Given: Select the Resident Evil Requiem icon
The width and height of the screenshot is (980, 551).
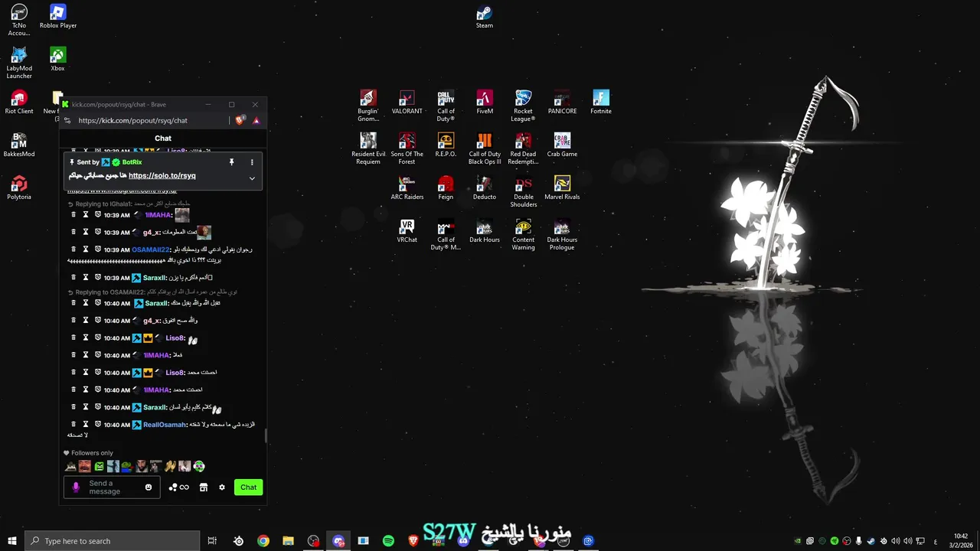Looking at the screenshot, I should (x=368, y=148).
